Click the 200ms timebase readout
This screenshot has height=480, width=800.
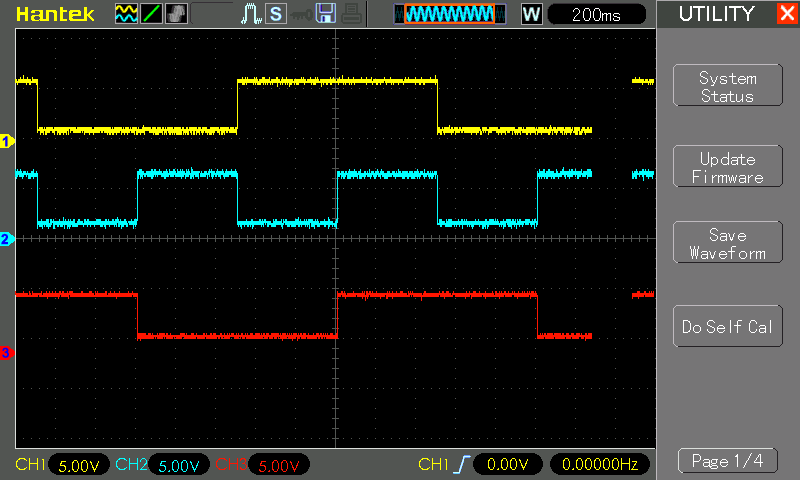(x=598, y=14)
